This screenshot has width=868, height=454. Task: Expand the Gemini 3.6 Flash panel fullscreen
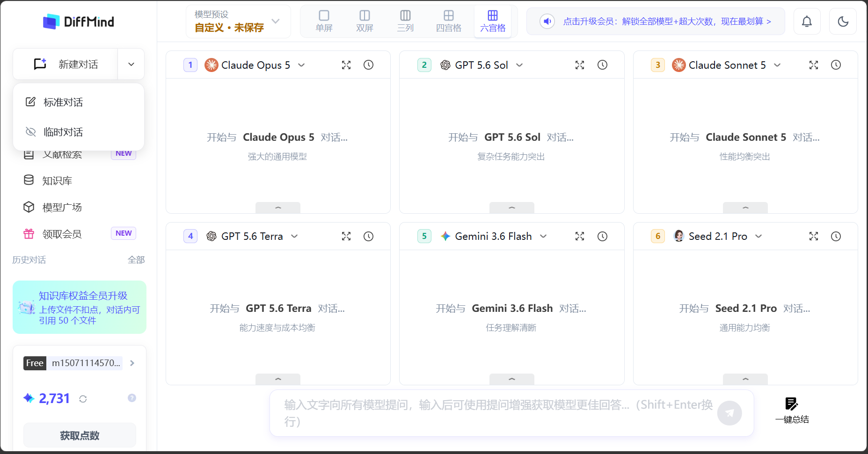point(580,236)
